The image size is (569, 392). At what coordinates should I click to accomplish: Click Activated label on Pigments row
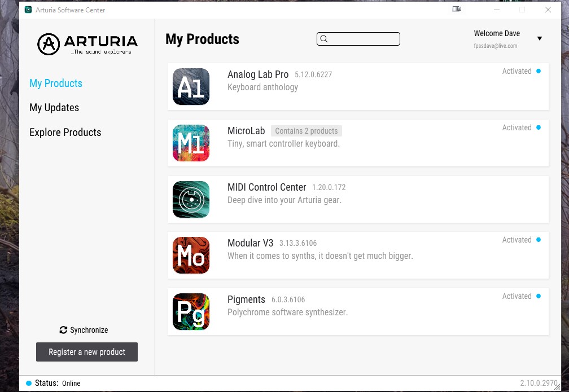(x=517, y=296)
